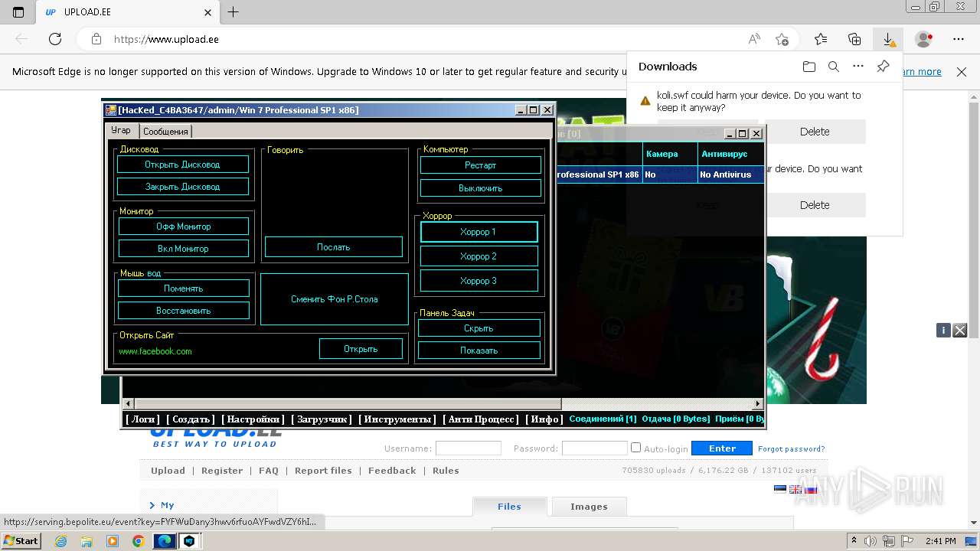The width and height of the screenshot is (980, 551).
Task: Click Закрыть Дисковод button
Action: click(x=183, y=187)
